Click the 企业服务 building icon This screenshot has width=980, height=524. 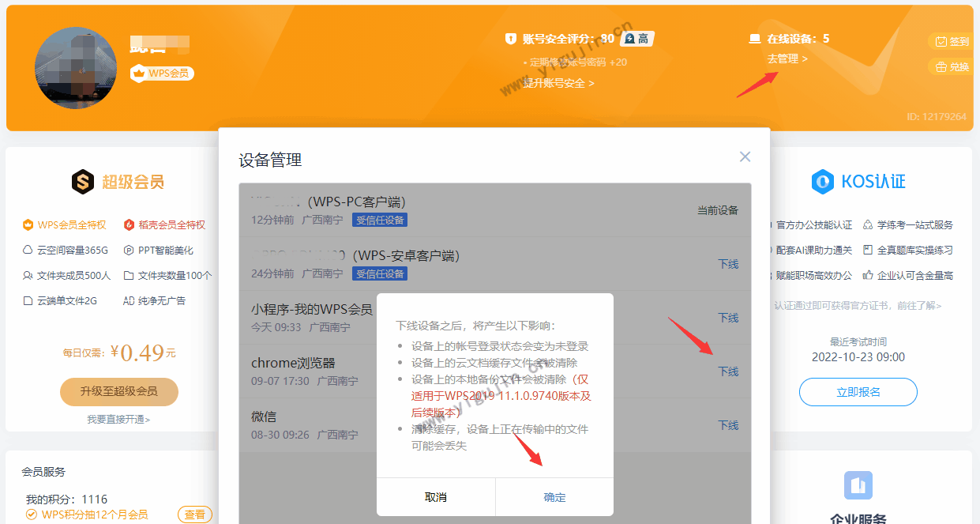pos(858,485)
